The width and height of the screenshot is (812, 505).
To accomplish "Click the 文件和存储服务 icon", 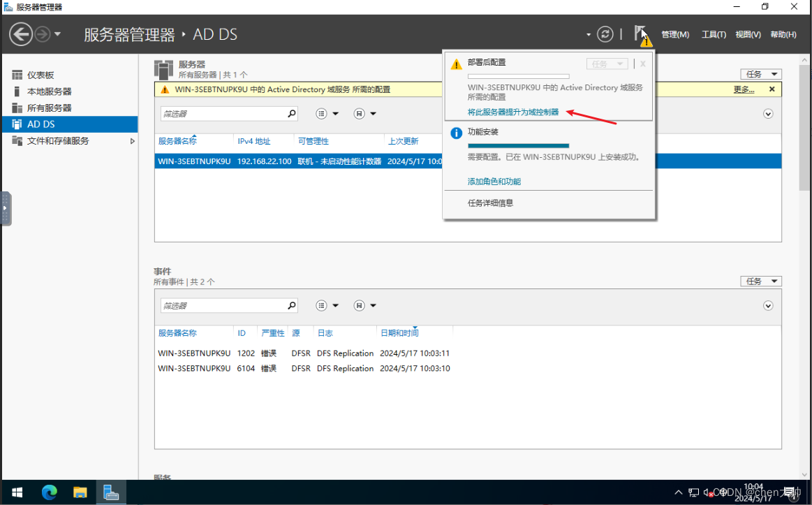I will [17, 141].
